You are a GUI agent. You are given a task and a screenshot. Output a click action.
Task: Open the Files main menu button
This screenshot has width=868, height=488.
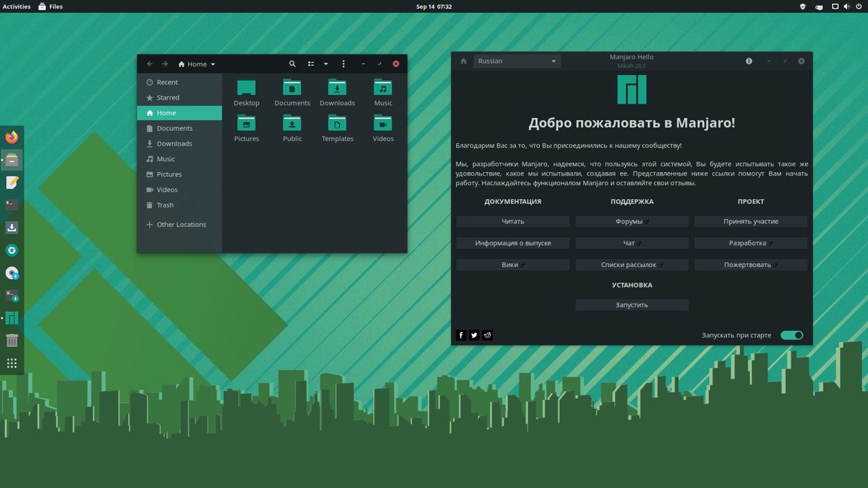click(343, 64)
